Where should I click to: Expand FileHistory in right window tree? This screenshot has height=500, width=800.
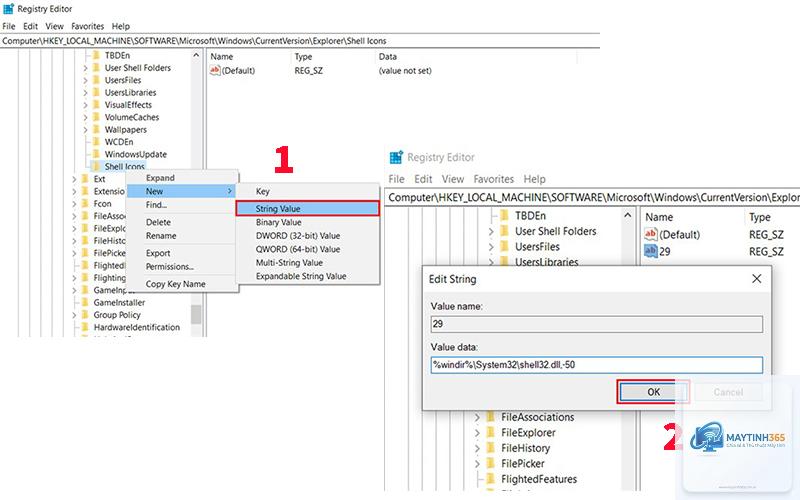(x=477, y=448)
